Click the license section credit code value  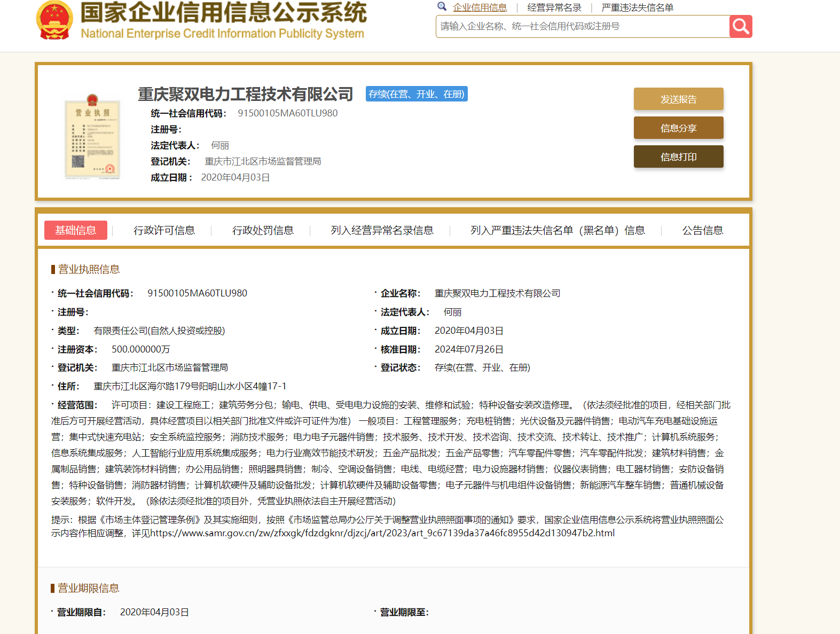(198, 293)
